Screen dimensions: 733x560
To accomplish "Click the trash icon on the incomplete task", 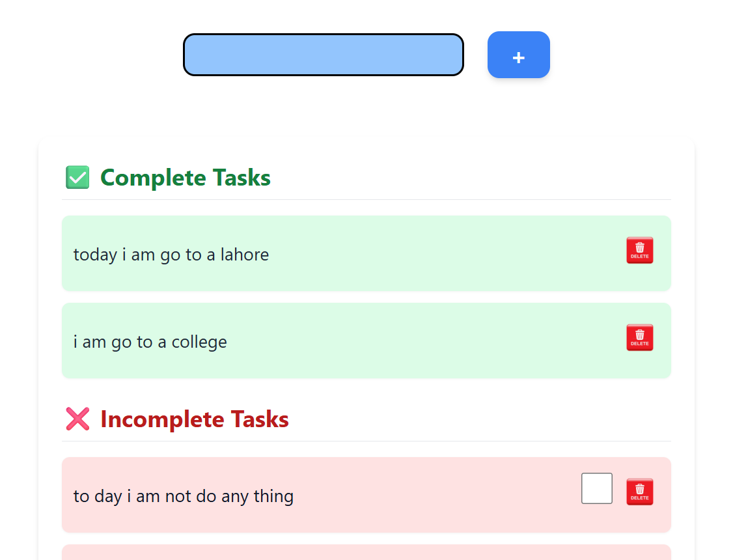I will (639, 491).
